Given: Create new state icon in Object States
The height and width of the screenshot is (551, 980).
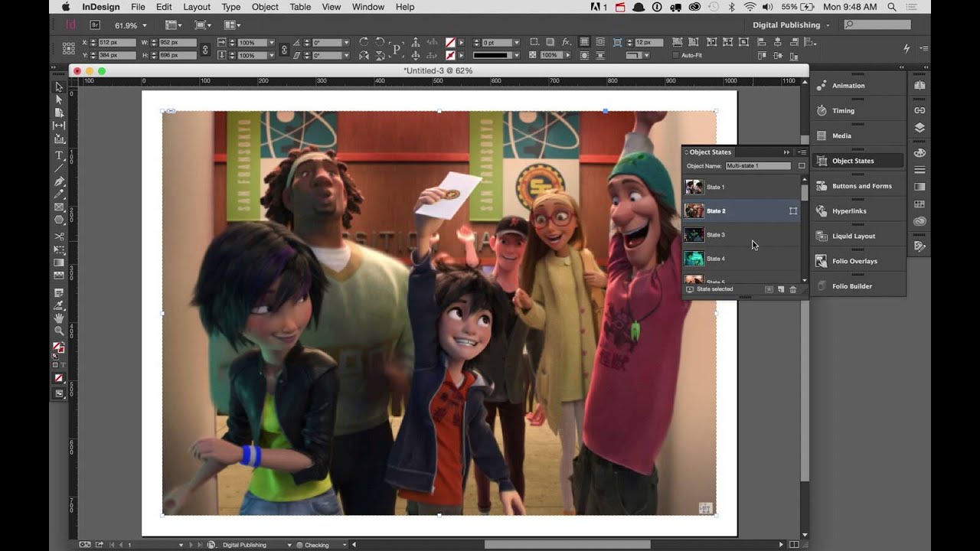Looking at the screenshot, I should tap(781, 289).
